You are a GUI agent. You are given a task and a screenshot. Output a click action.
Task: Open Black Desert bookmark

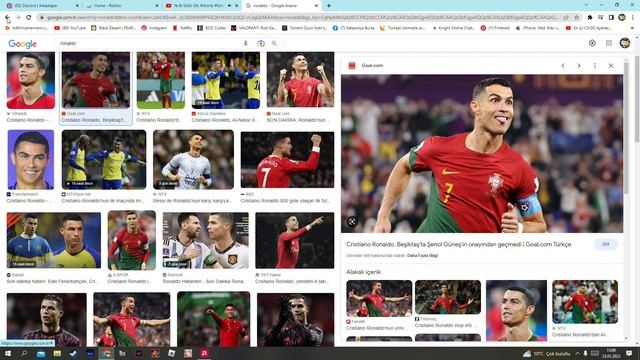point(113,28)
